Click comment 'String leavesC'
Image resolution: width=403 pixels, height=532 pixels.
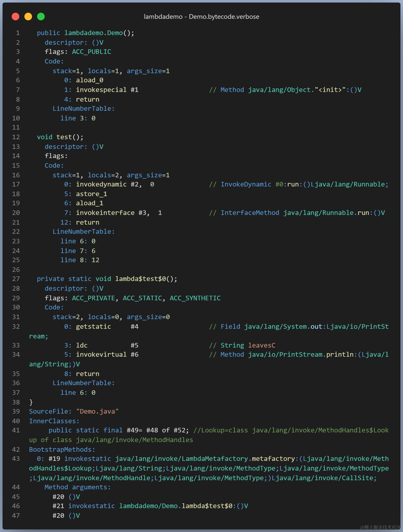pos(248,345)
